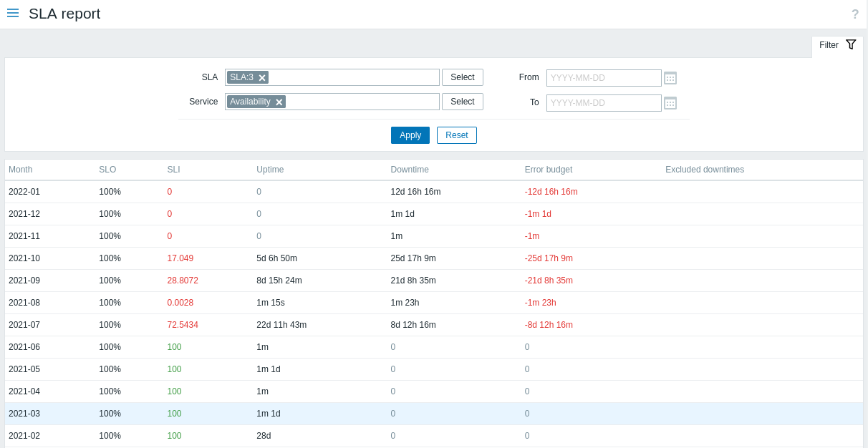The image size is (868, 448).
Task: Open the help question mark
Action: (x=855, y=14)
